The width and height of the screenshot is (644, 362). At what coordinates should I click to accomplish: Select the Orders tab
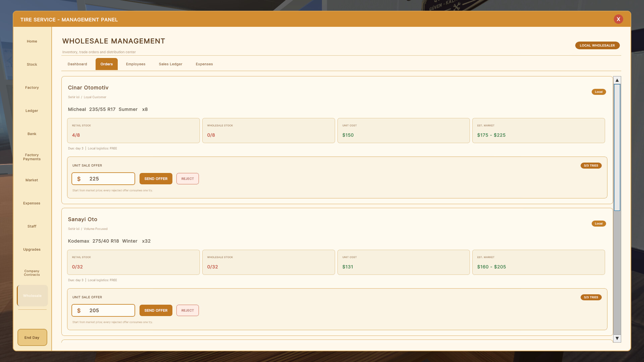click(x=107, y=64)
